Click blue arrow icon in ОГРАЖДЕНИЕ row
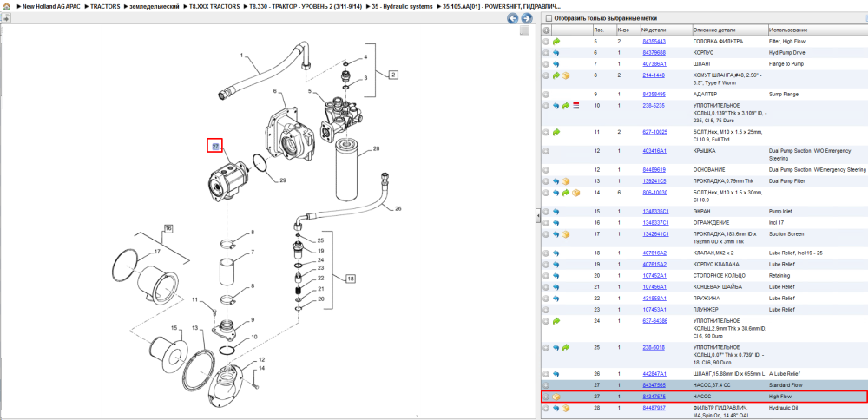 pos(556,222)
